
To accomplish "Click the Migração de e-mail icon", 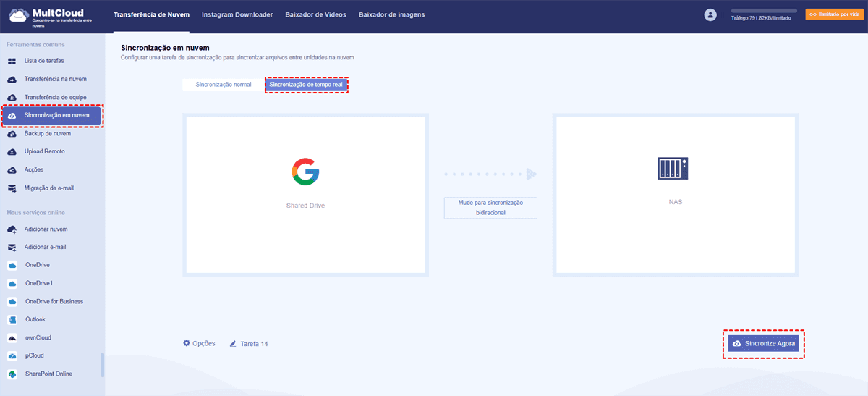I will click(12, 188).
